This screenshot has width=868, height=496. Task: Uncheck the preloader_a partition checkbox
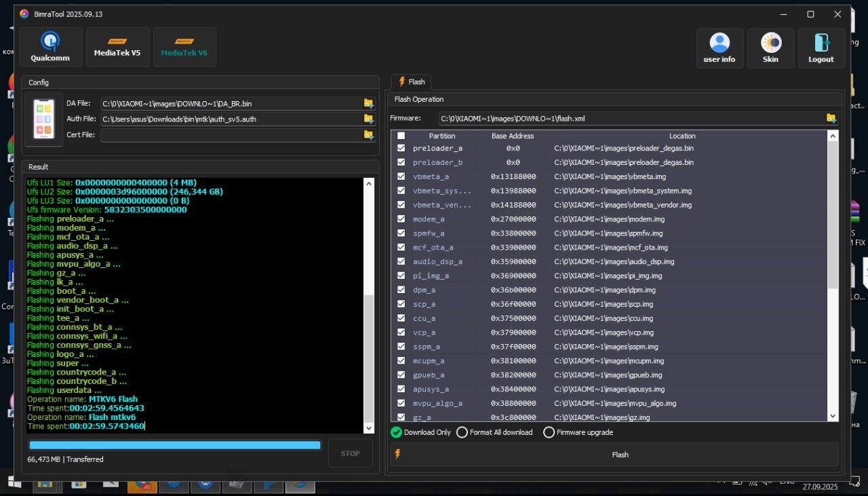point(401,148)
